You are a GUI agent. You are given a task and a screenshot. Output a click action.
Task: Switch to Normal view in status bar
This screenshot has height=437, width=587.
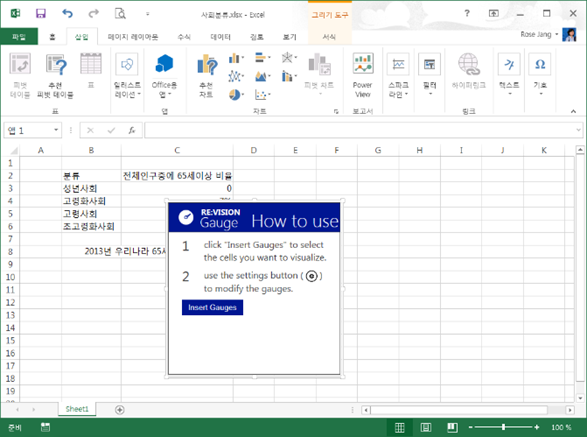399,427
